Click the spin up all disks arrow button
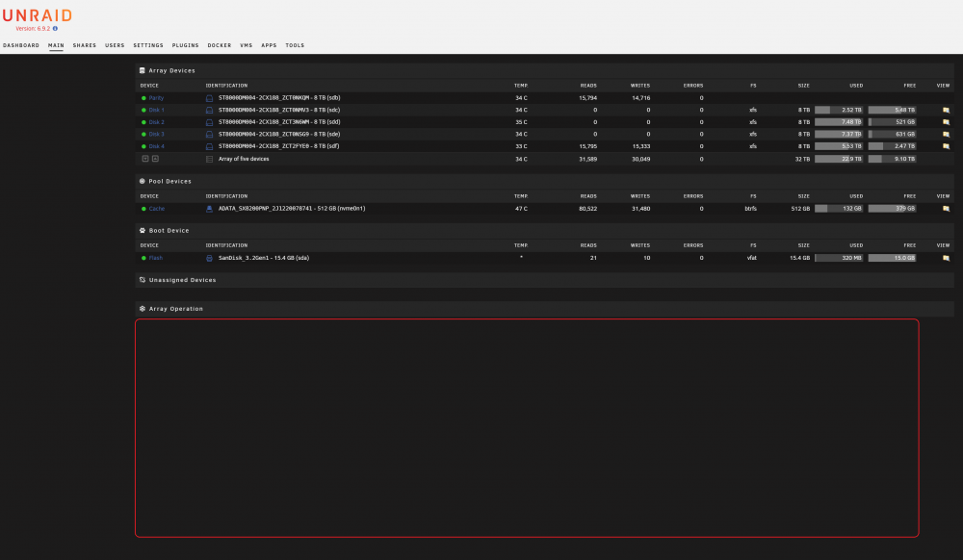This screenshot has width=963, height=560. [155, 159]
